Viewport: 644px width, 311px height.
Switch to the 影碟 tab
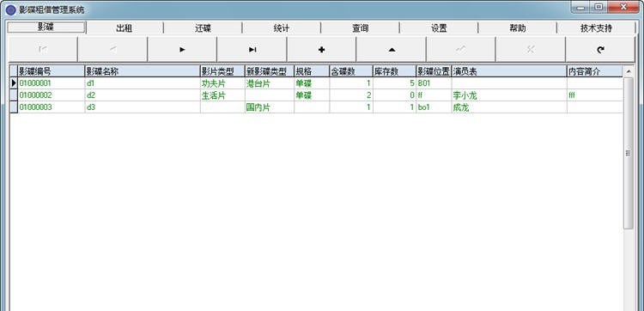(46, 27)
